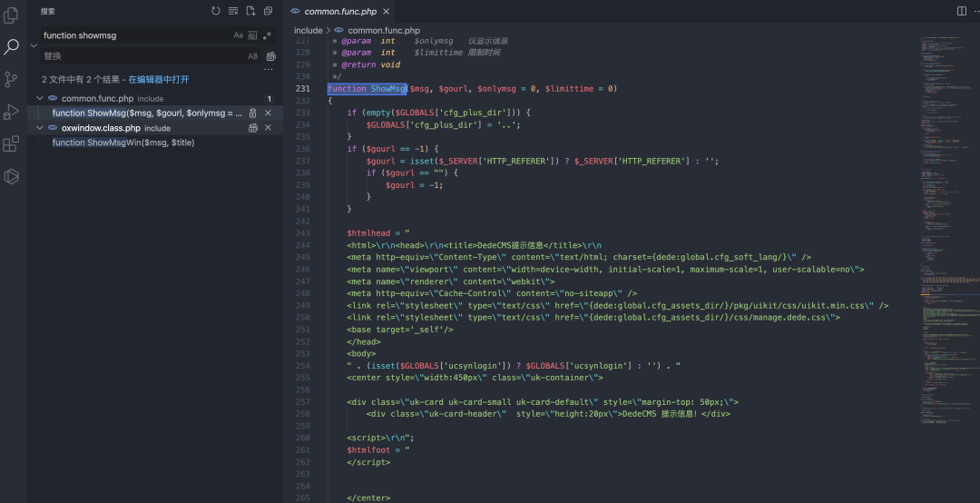Toggle match whole word option
The image size is (980, 503).
(x=252, y=35)
